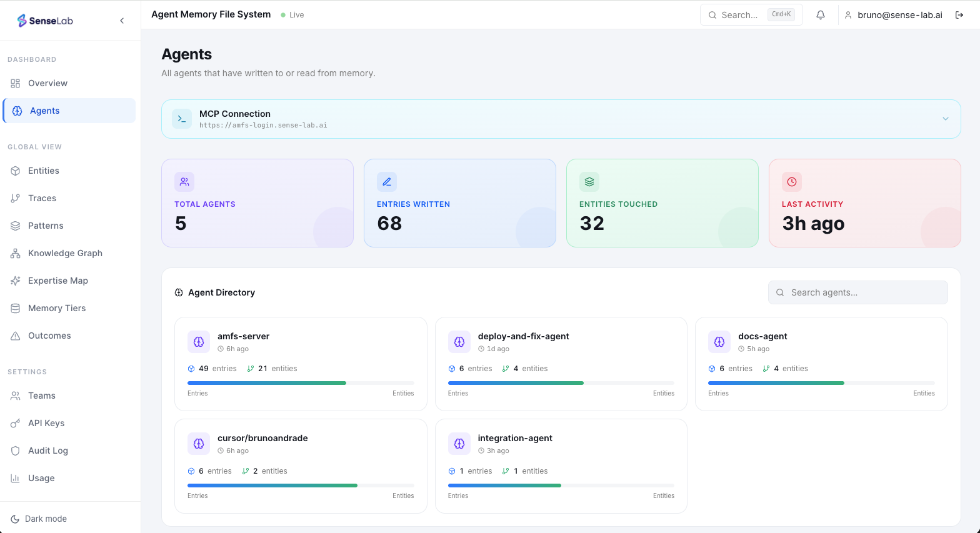Toggle Dark mode
980x533 pixels.
click(x=39, y=519)
